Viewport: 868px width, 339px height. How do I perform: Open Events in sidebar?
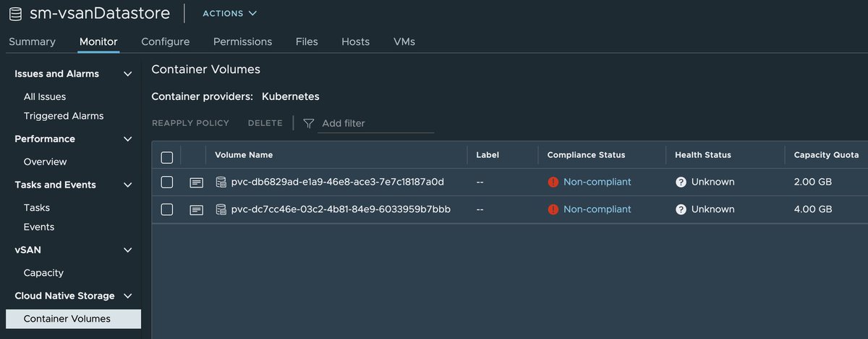point(39,227)
